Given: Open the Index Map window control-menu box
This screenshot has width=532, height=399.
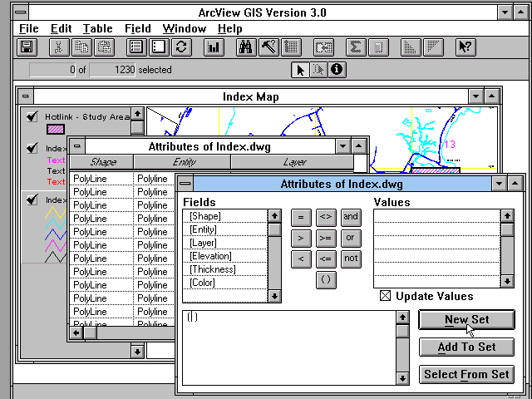Looking at the screenshot, I should pyautogui.click(x=26, y=96).
